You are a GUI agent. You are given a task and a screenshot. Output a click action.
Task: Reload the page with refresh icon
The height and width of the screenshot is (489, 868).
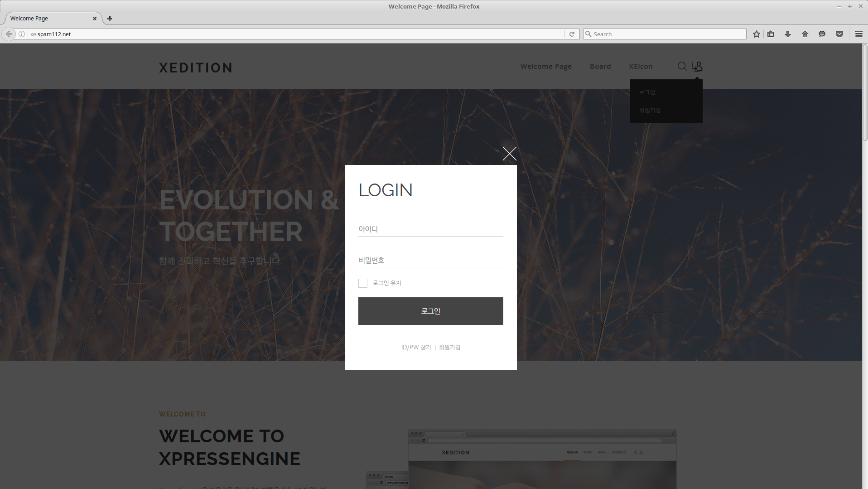pos(572,34)
